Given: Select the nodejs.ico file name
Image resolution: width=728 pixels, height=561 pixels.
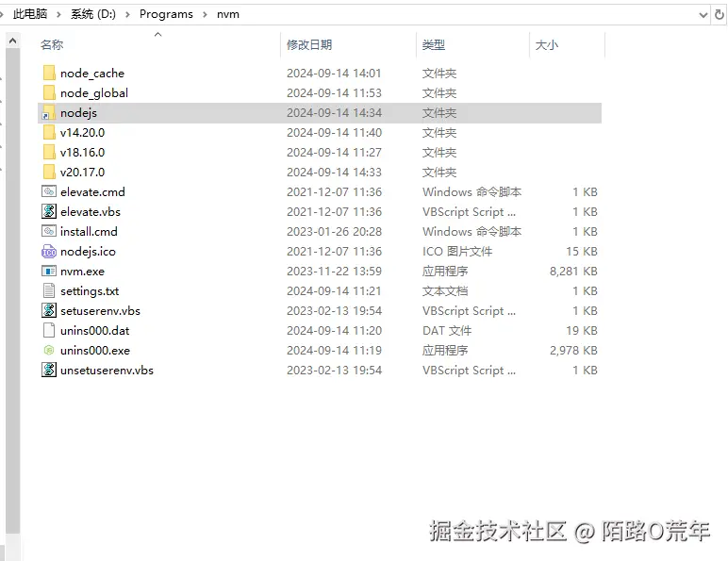Looking at the screenshot, I should (88, 252).
